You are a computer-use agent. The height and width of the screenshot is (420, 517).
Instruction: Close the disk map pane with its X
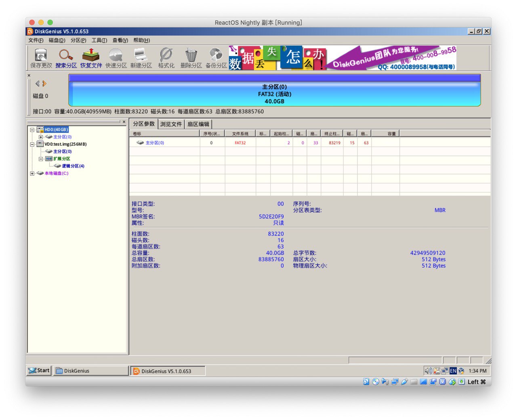pyautogui.click(x=29, y=76)
